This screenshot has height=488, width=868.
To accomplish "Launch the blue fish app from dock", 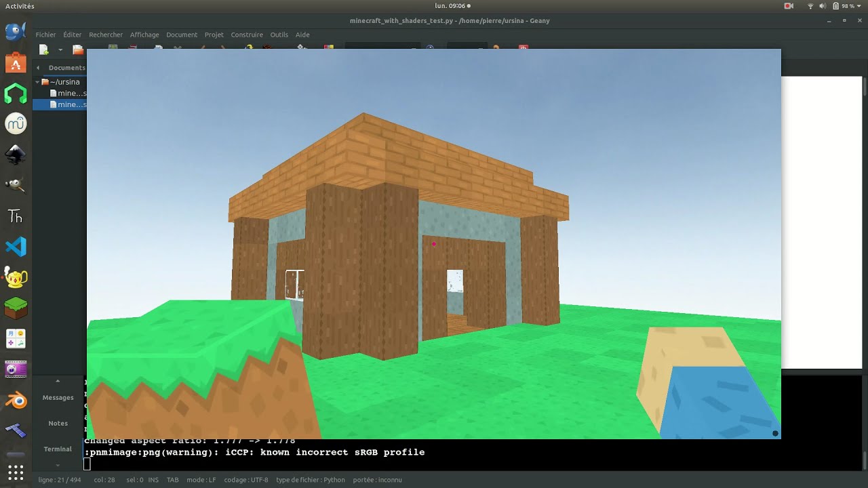I will click(16, 33).
